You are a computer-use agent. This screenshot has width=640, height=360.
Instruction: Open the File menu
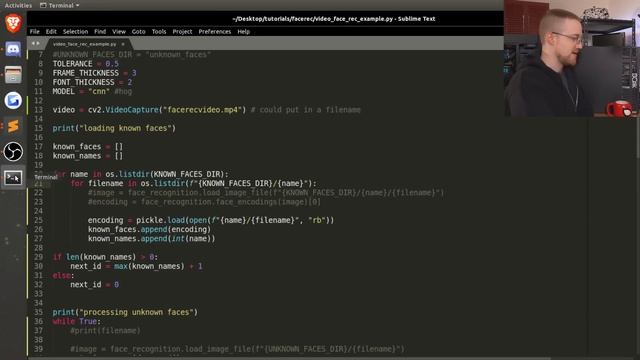pyautogui.click(x=35, y=31)
